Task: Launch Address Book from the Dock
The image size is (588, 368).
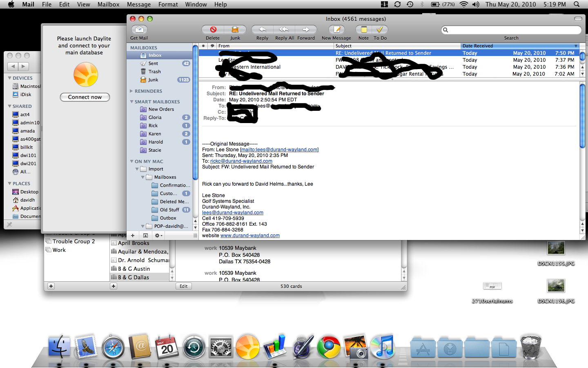Action: 140,347
